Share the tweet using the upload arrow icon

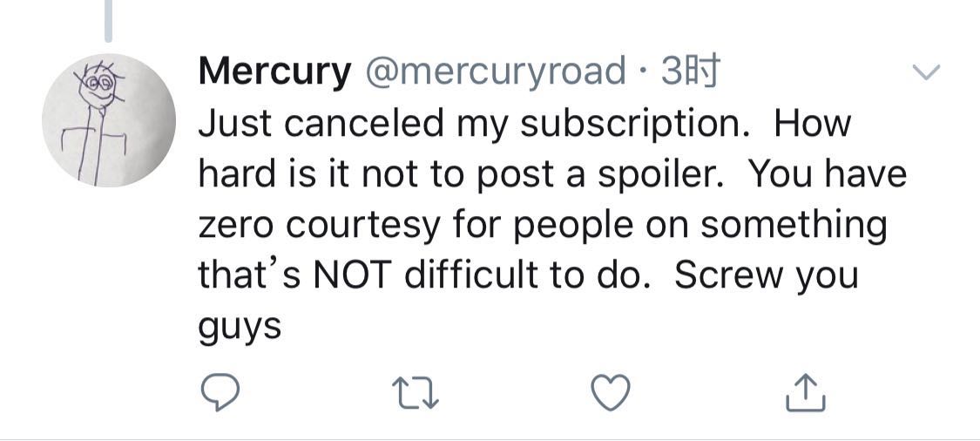click(804, 395)
